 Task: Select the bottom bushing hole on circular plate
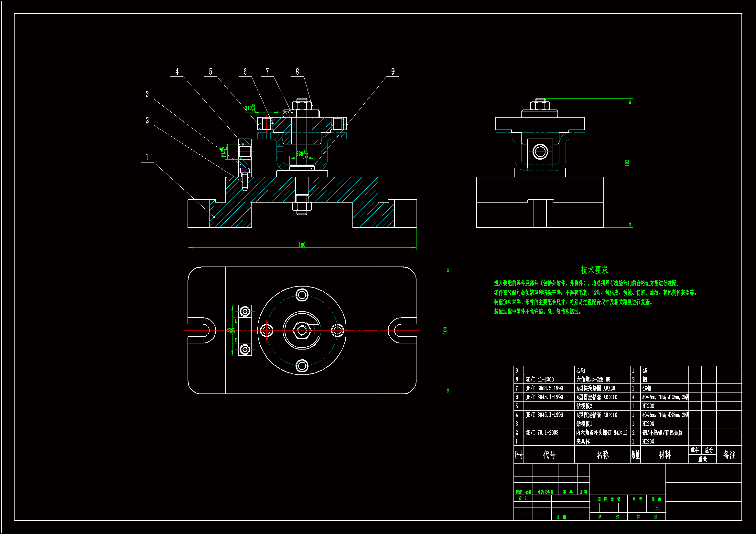click(x=302, y=366)
